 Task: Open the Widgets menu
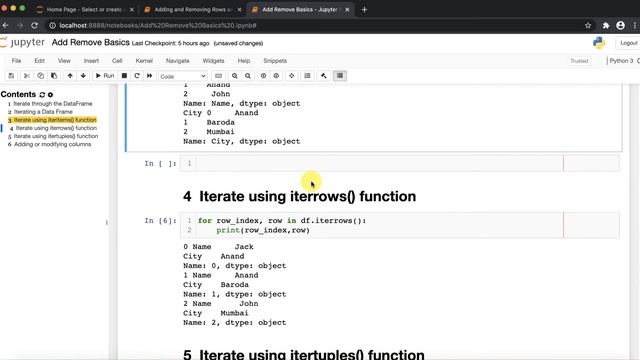pyautogui.click(x=213, y=61)
